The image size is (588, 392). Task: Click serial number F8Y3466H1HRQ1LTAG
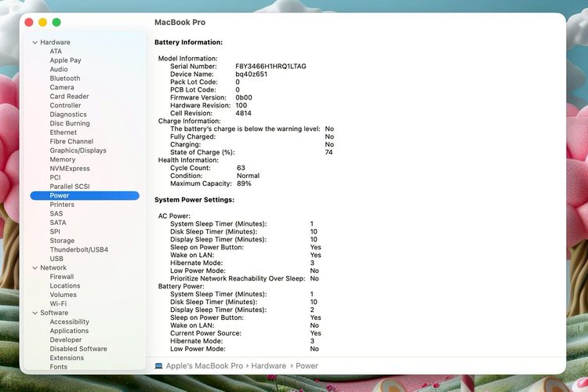point(270,67)
